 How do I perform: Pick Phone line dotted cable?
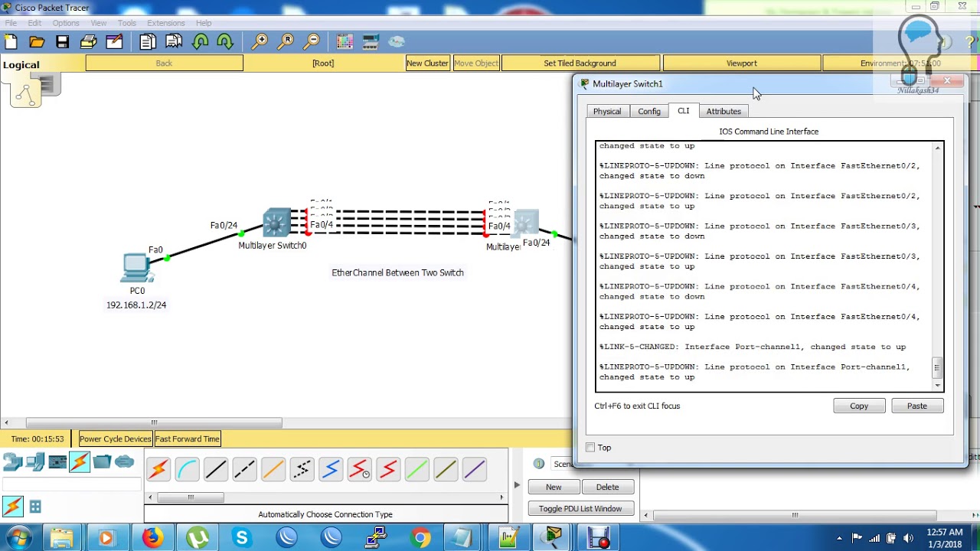pyautogui.click(x=302, y=469)
